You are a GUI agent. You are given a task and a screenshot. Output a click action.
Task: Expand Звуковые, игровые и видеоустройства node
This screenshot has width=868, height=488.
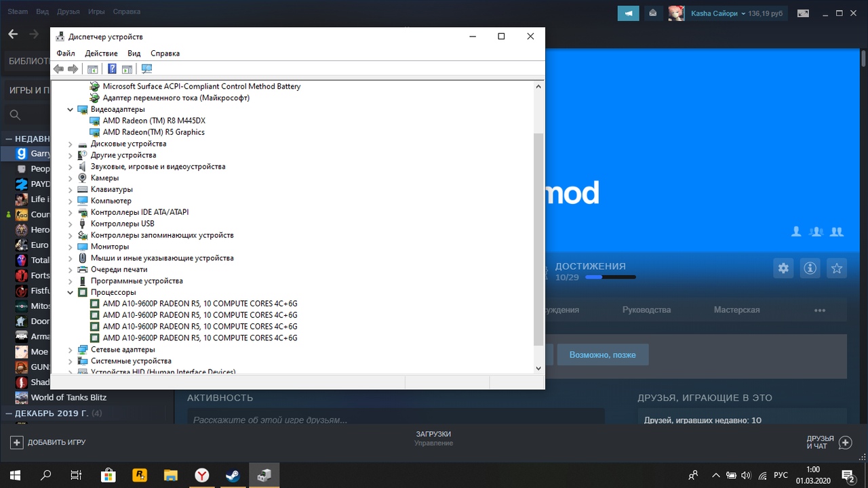point(70,167)
